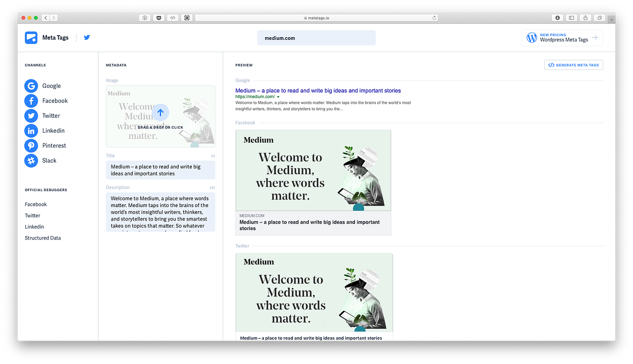
Task: Add a new Safari tab
Action: 612,19
